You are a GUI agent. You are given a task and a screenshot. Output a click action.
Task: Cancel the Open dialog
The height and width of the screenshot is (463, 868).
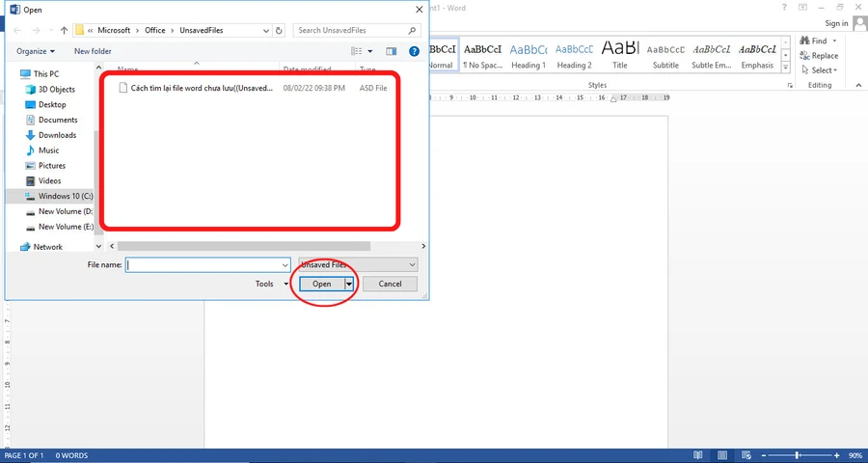390,284
